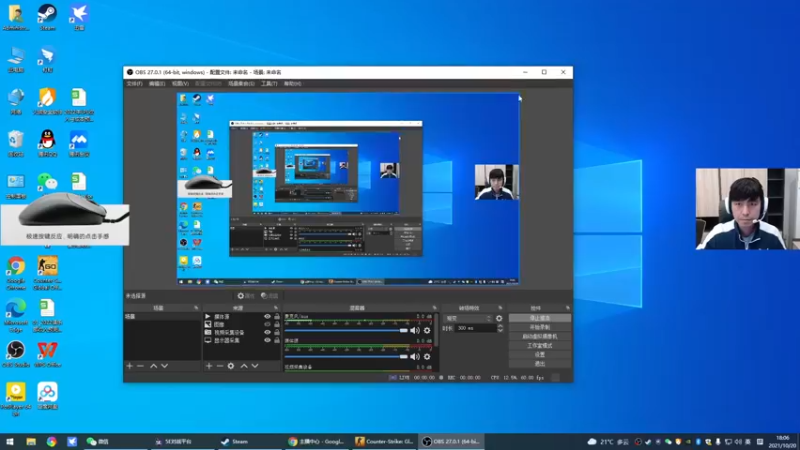Click the 300 ms duration stepper arrows
This screenshot has height=450, width=800.
point(500,328)
